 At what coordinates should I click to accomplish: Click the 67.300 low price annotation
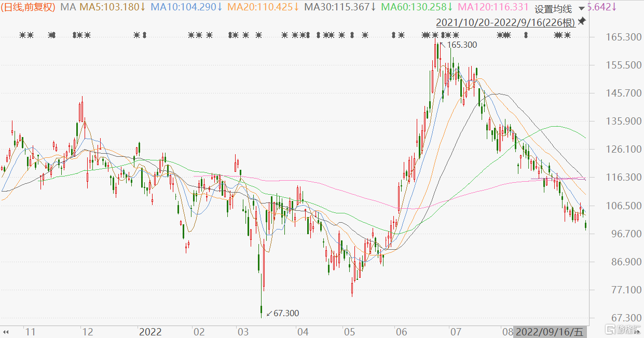point(286,313)
